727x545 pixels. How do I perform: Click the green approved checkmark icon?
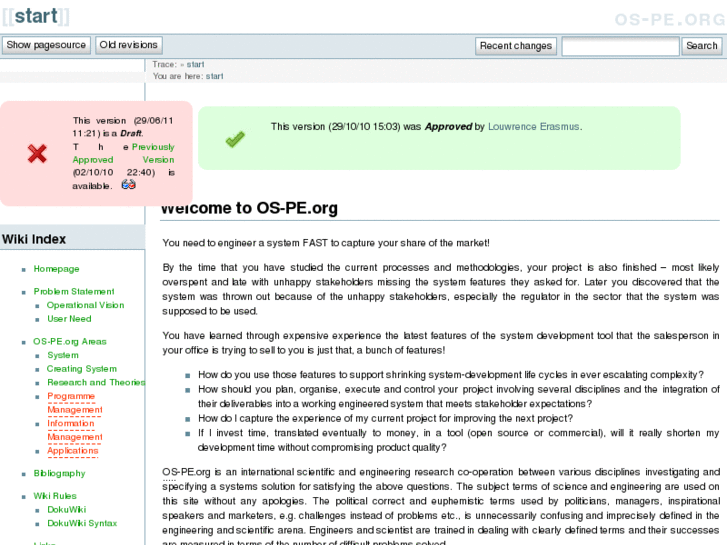(x=235, y=139)
